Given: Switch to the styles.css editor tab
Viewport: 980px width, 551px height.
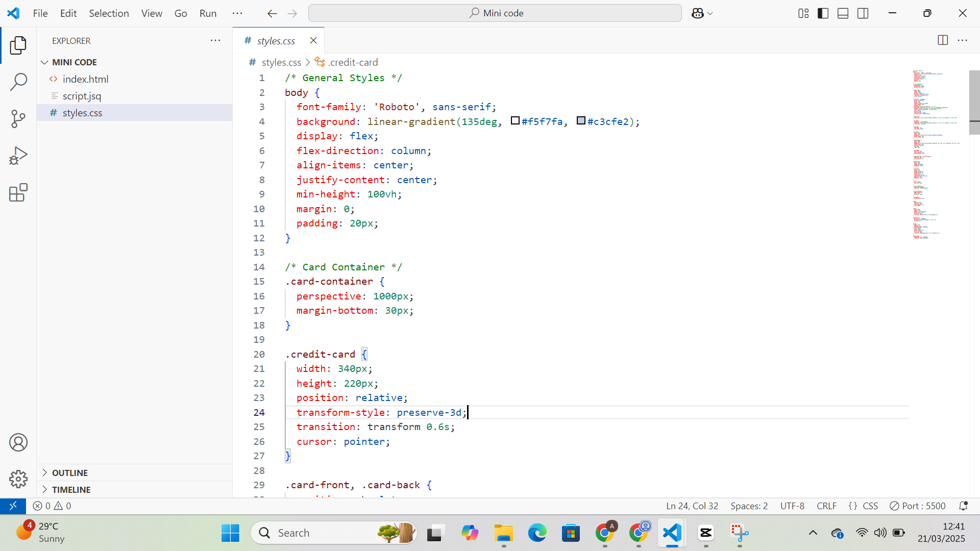Looking at the screenshot, I should [x=276, y=40].
